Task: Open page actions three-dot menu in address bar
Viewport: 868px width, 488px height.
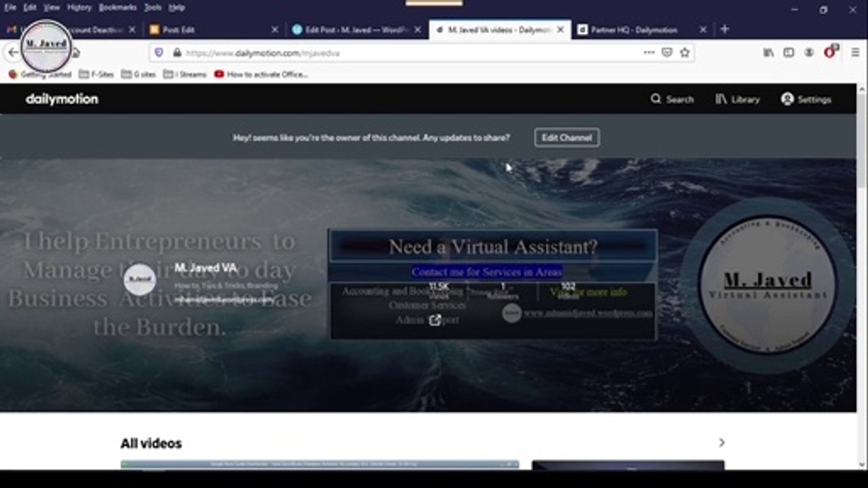Action: 649,52
